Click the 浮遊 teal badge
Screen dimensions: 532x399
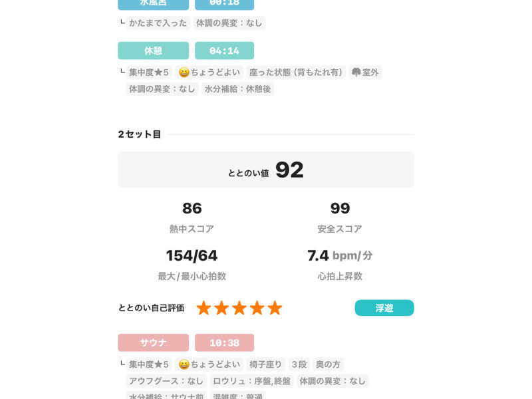tap(384, 308)
